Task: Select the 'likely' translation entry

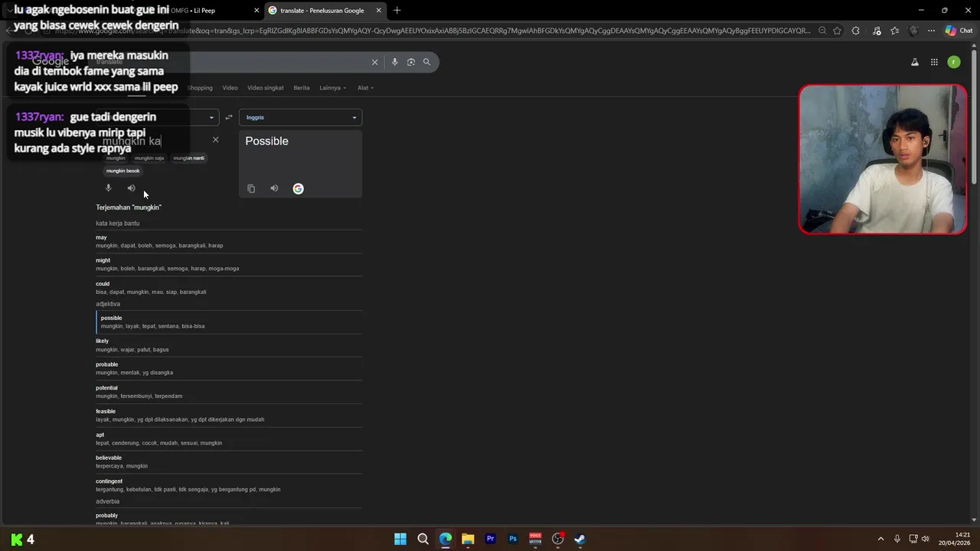Action: pyautogui.click(x=229, y=345)
